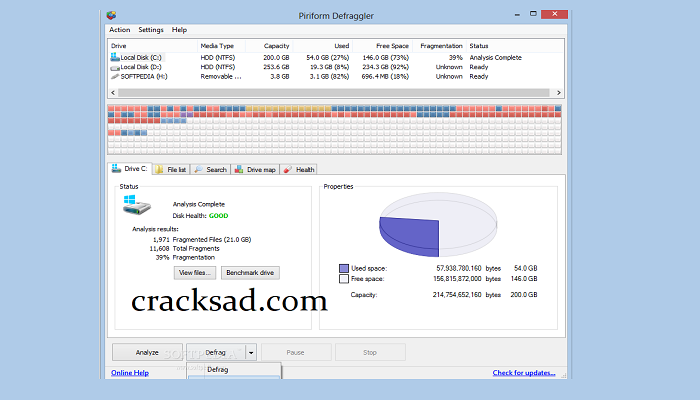Click the Free space white color swatch
This screenshot has height=400, width=700.
[x=344, y=279]
